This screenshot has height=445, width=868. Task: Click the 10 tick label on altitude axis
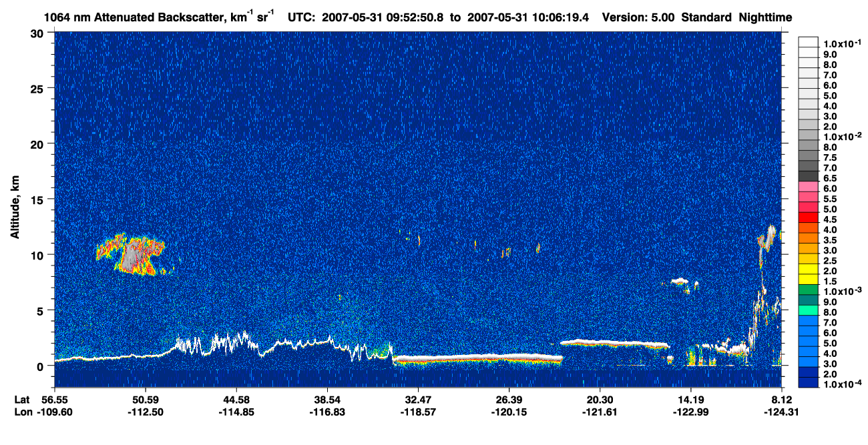[x=39, y=255]
